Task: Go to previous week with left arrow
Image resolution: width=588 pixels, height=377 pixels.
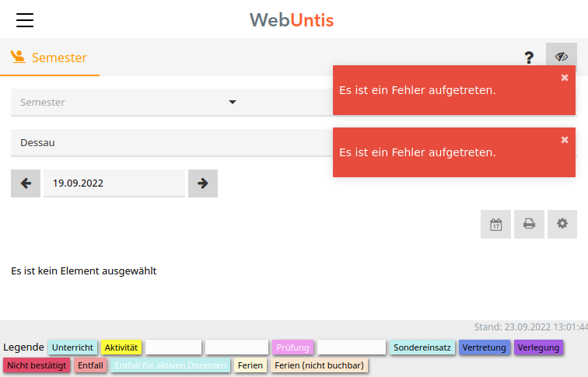Action: (26, 183)
